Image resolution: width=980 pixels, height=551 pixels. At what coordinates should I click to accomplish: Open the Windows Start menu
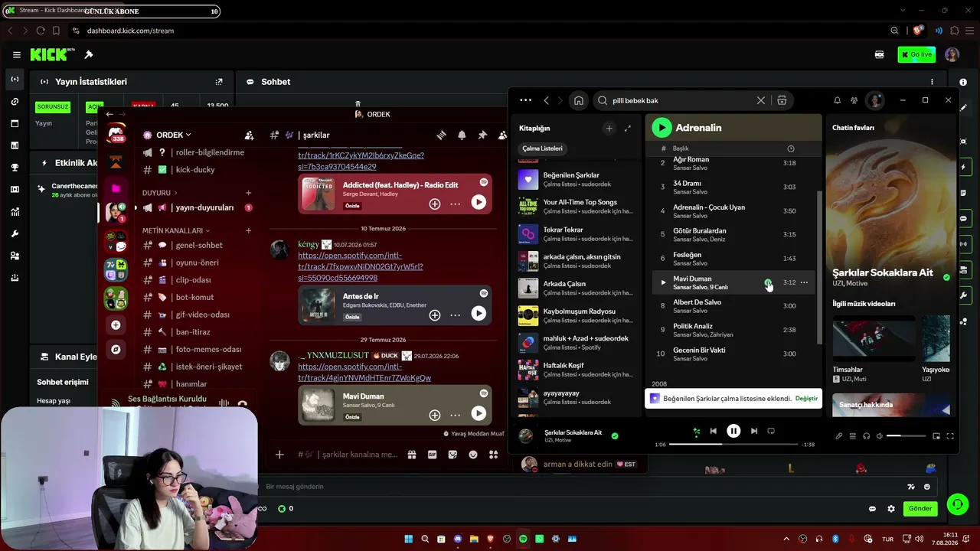(x=409, y=539)
